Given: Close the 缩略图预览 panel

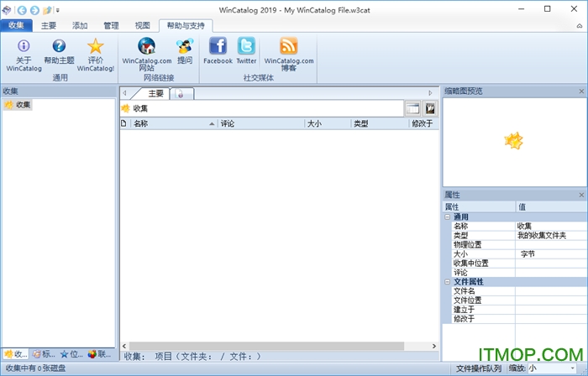Looking at the screenshot, I should [581, 91].
